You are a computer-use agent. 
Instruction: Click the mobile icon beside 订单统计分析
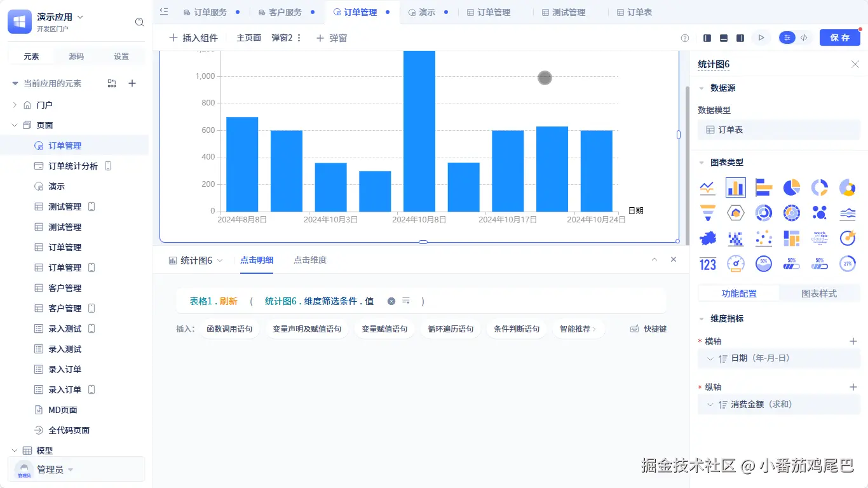pyautogui.click(x=108, y=166)
